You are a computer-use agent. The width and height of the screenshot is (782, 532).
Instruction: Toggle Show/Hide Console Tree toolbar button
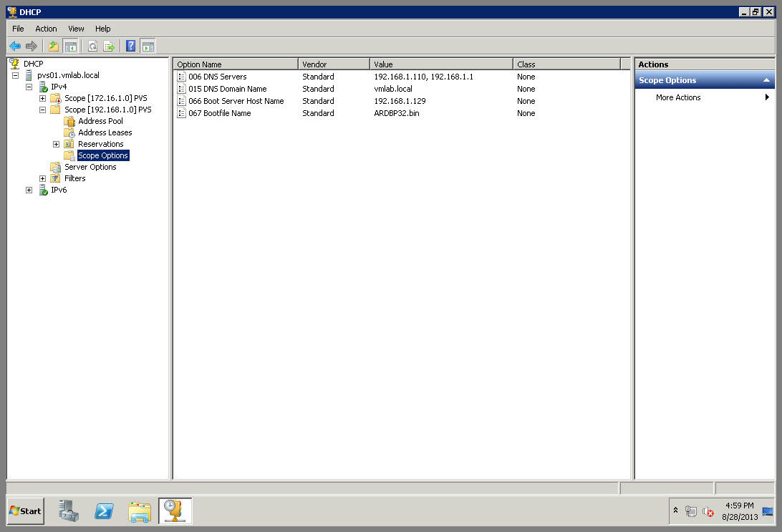pos(70,47)
